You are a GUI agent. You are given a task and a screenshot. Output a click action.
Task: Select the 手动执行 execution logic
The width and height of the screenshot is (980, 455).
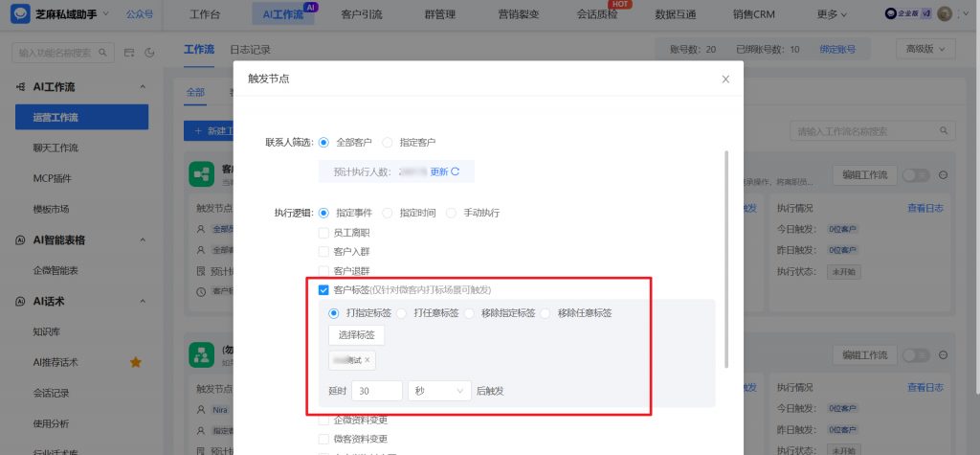click(452, 213)
